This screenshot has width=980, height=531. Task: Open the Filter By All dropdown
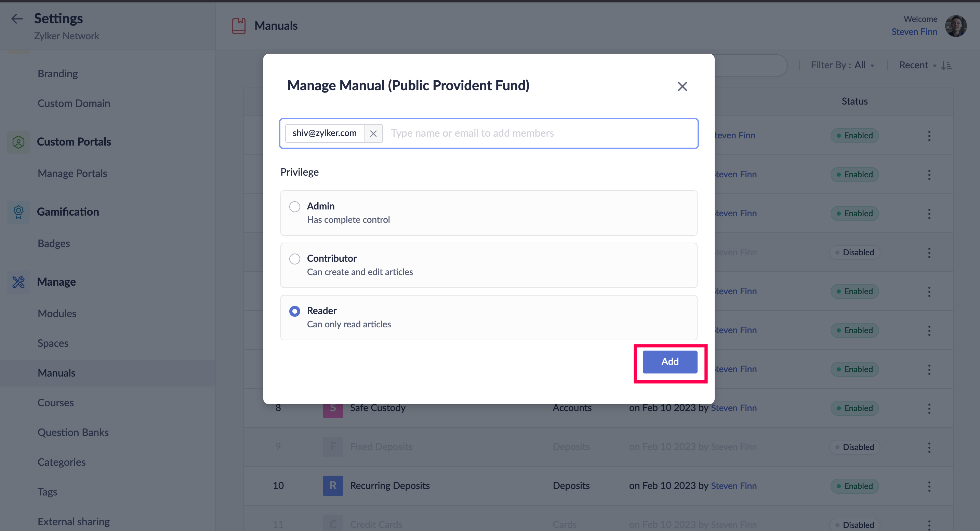tap(842, 65)
